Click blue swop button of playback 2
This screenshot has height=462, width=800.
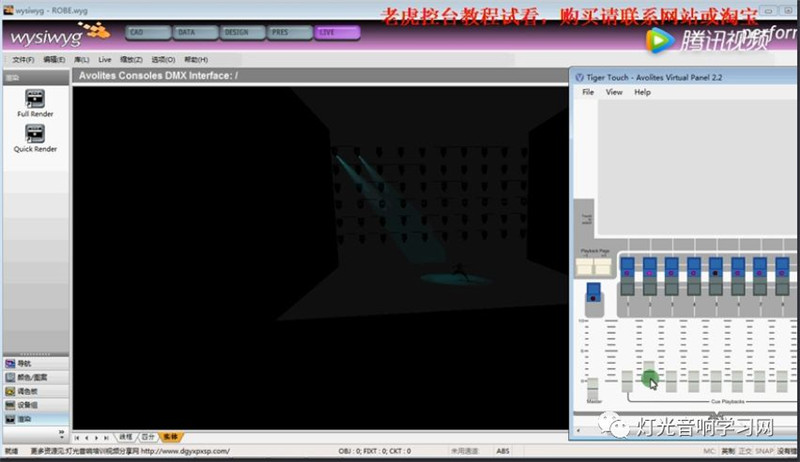[x=649, y=267]
